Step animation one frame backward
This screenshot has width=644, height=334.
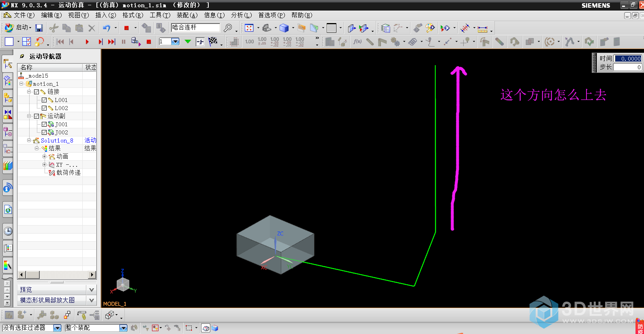point(72,42)
